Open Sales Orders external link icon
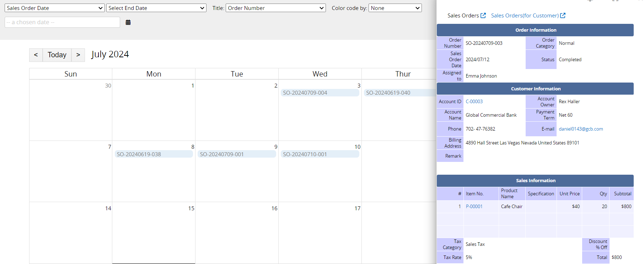The image size is (644, 264). [x=483, y=15]
